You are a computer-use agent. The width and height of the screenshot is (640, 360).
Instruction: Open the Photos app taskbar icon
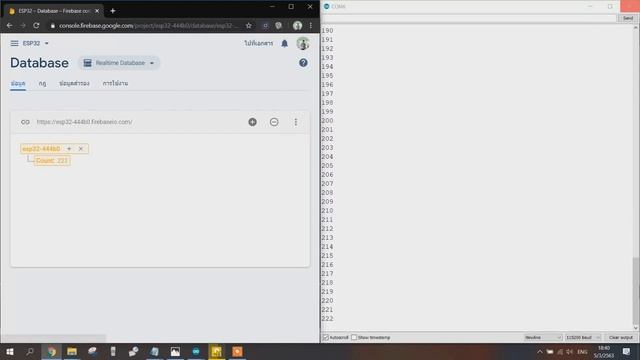click(x=175, y=351)
